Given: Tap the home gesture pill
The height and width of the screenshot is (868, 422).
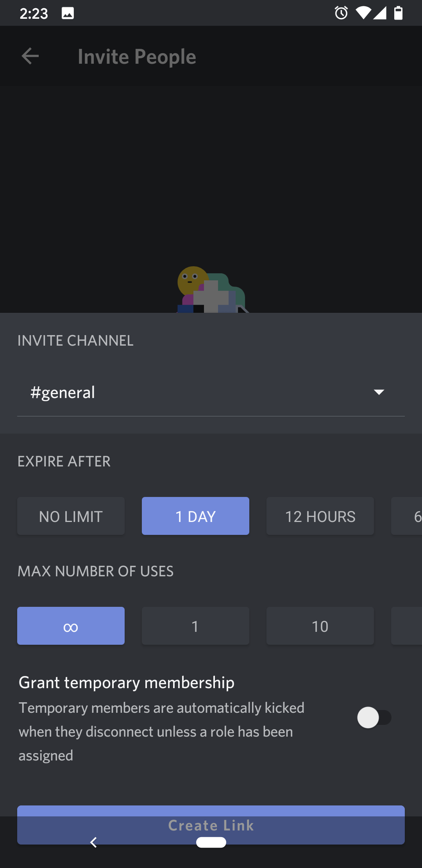Looking at the screenshot, I should (211, 842).
